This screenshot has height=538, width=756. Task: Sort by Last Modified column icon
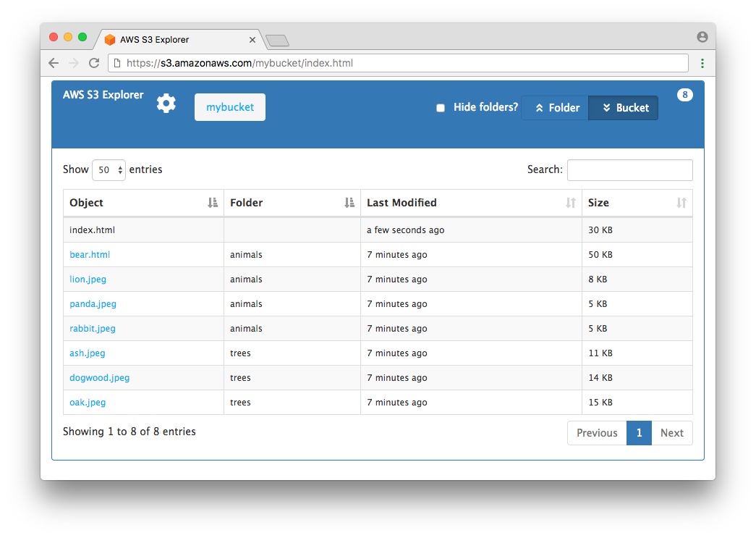571,203
